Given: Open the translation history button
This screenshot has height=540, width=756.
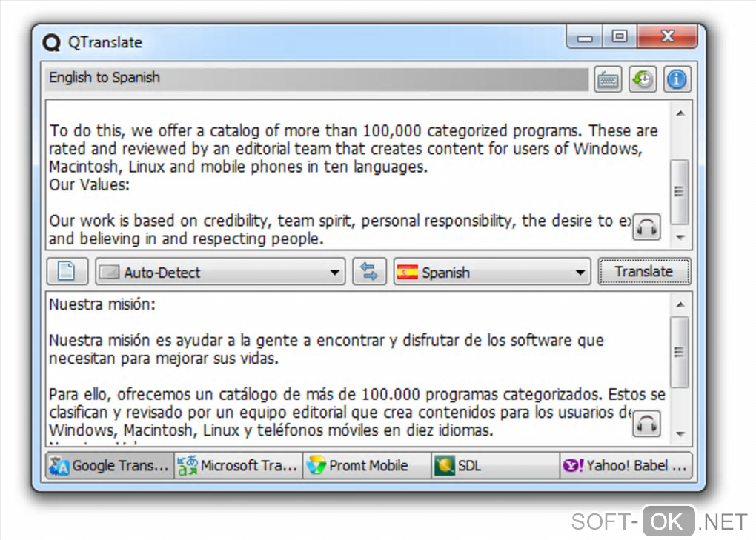Looking at the screenshot, I should pyautogui.click(x=642, y=79).
